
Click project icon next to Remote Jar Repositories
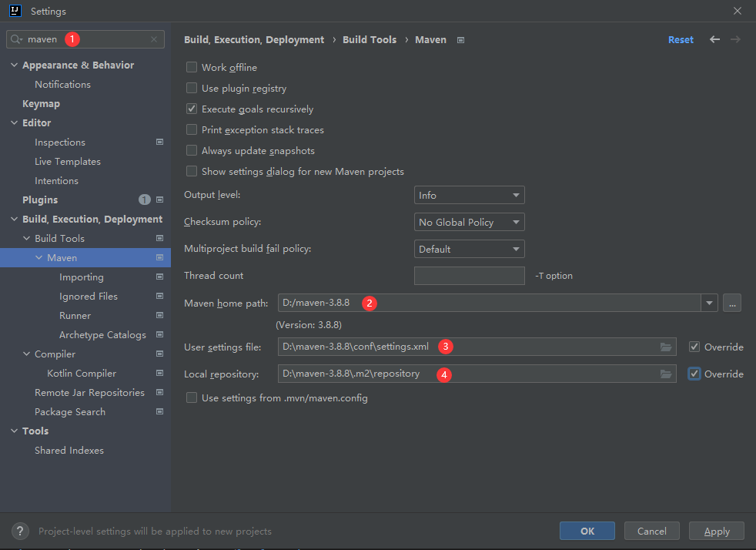click(159, 393)
